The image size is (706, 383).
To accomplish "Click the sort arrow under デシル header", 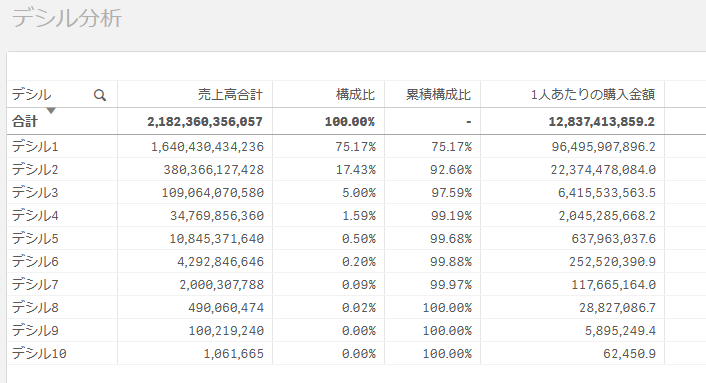I will coord(51,111).
